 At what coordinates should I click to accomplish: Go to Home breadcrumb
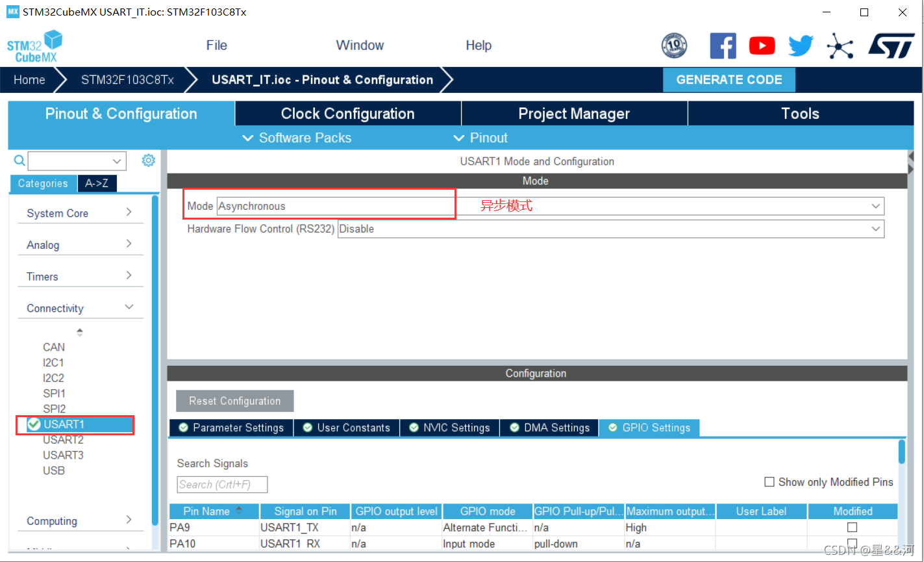(30, 80)
